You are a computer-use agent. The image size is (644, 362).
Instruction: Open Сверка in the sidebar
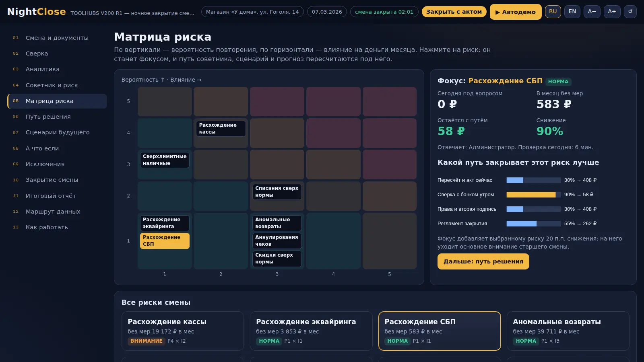pos(57,53)
